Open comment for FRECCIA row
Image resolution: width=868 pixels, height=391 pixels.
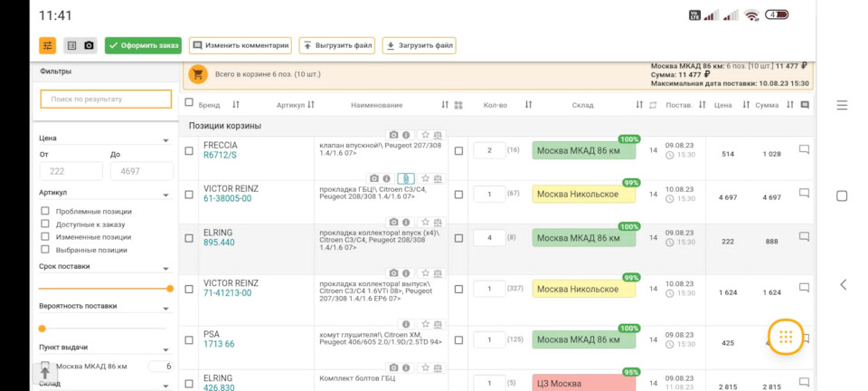[x=805, y=149]
